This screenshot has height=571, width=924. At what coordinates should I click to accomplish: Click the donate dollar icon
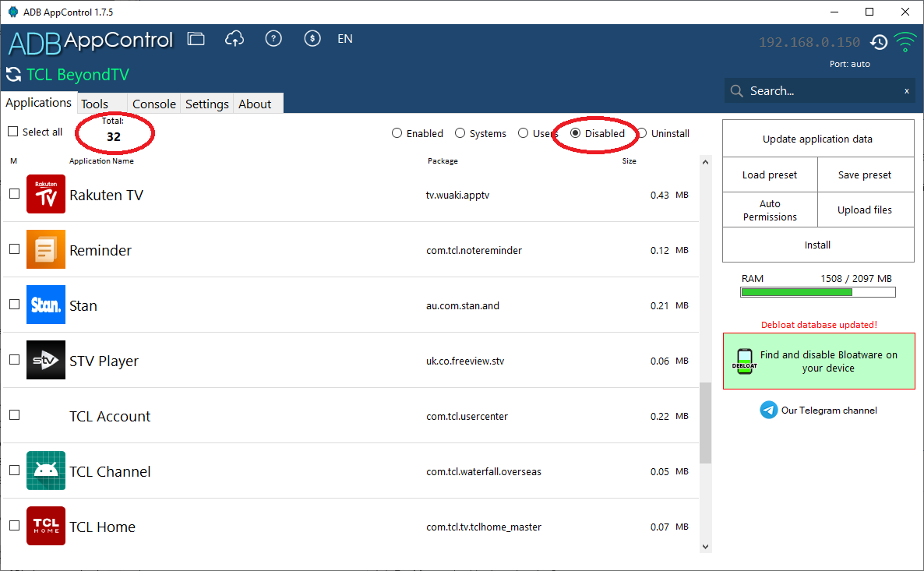tap(312, 38)
